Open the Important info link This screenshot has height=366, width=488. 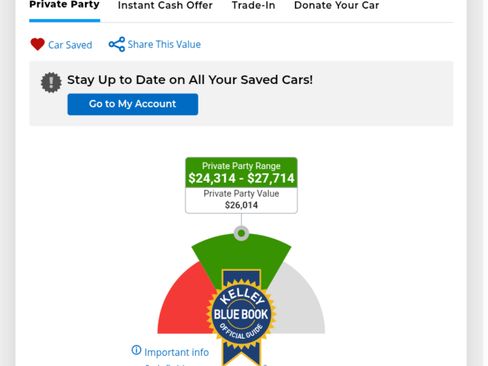176,352
